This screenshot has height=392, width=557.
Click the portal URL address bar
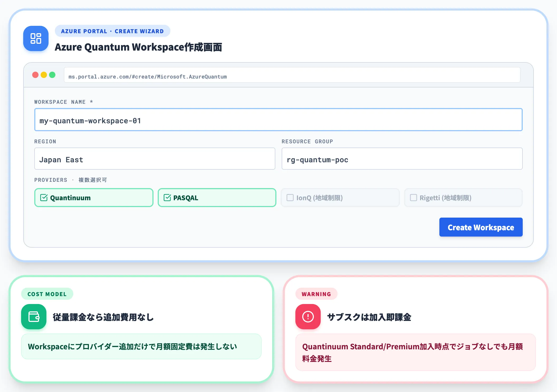[292, 75]
